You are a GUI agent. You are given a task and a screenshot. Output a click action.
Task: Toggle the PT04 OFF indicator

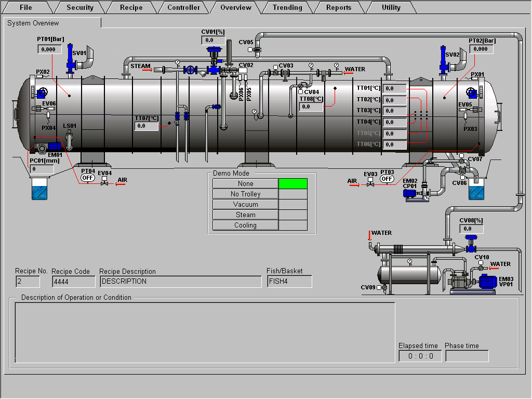88,178
